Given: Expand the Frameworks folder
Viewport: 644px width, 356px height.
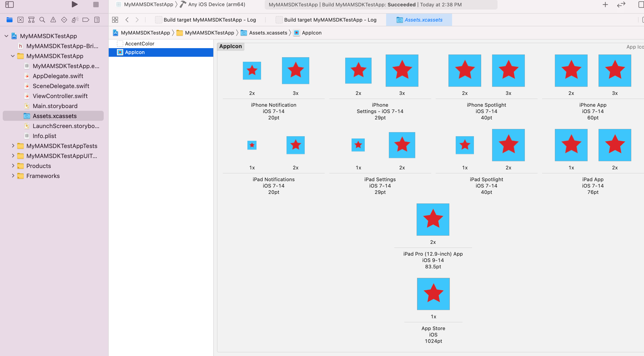Looking at the screenshot, I should 13,176.
